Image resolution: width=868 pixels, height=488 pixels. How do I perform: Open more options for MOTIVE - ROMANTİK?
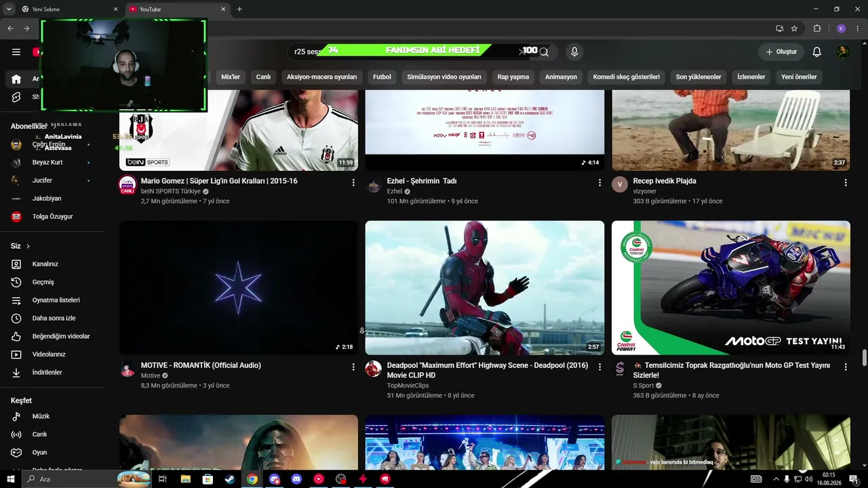[353, 367]
